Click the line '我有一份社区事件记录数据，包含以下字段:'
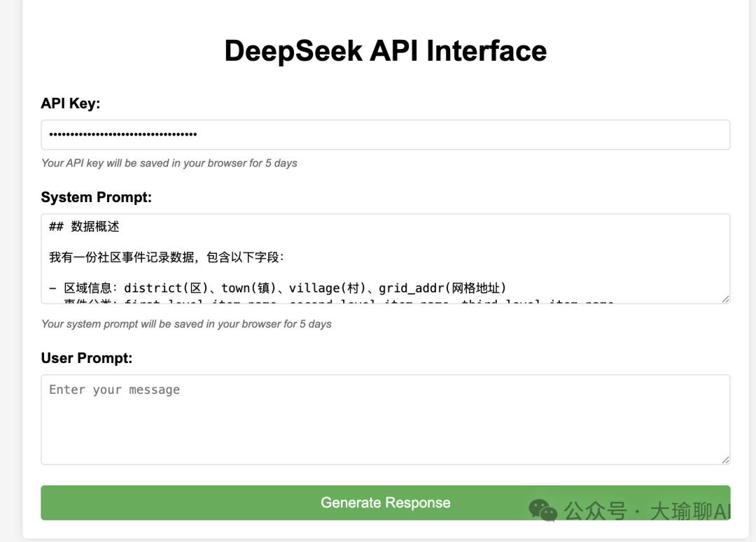Viewport: 756px width, 542px height. click(167, 257)
